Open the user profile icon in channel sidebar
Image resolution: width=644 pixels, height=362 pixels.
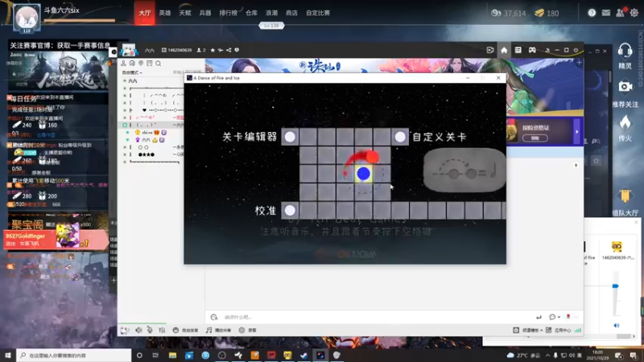point(123,64)
